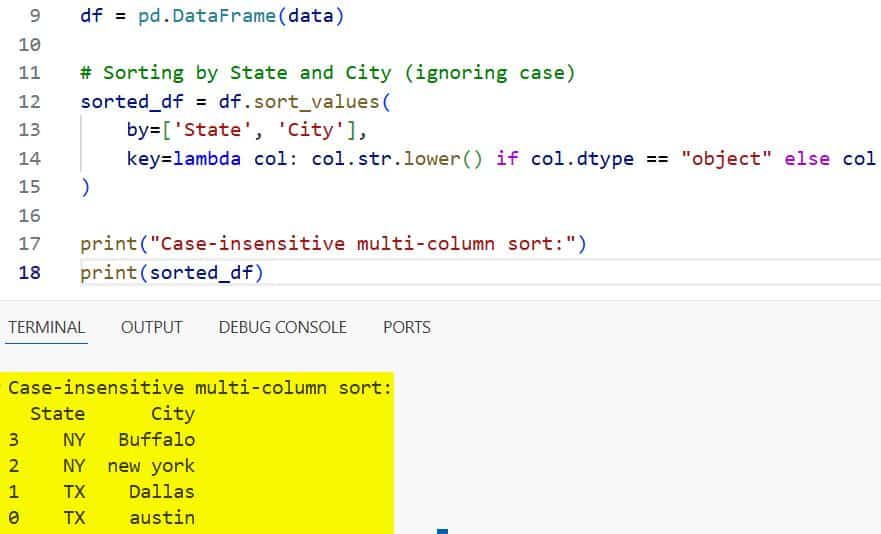Click 'Dallas' in the terminal output
This screenshot has width=881, height=534.
coord(162,492)
